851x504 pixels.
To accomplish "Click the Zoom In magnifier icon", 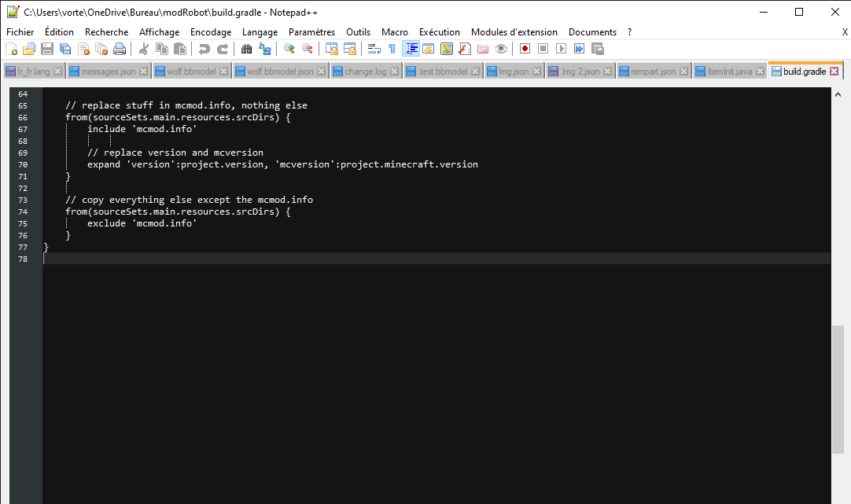I will [x=289, y=49].
